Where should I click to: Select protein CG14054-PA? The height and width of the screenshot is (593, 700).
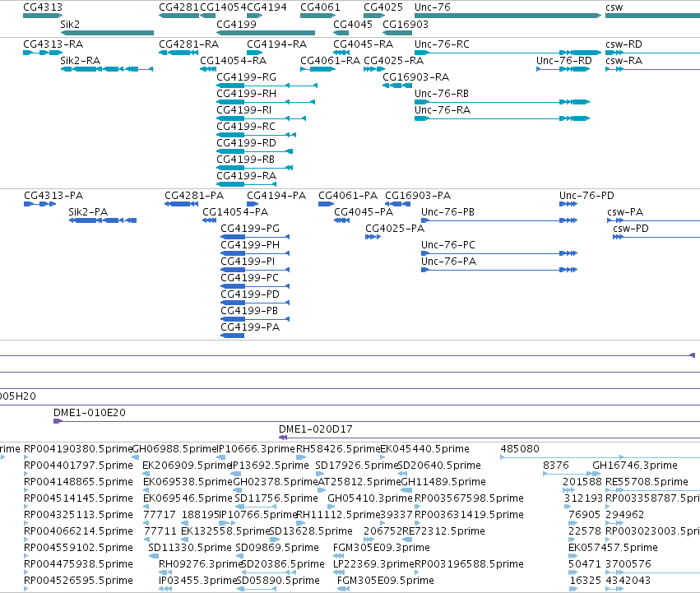(210, 220)
